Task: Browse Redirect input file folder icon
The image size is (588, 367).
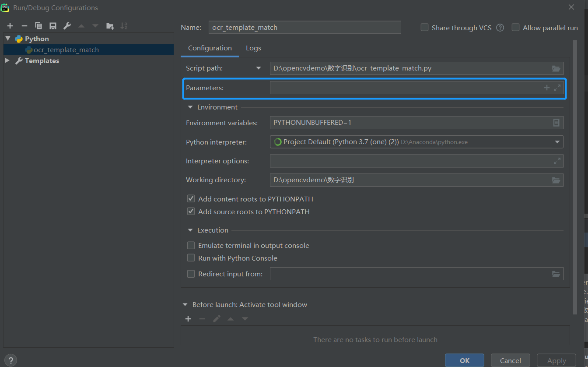Action: (556, 274)
